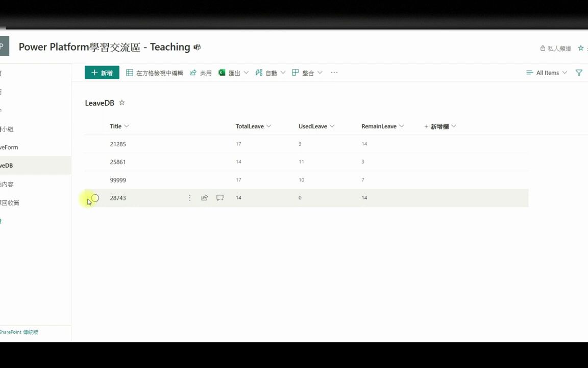Click the share icon on row 28743
This screenshot has width=588, height=368.
click(x=204, y=198)
